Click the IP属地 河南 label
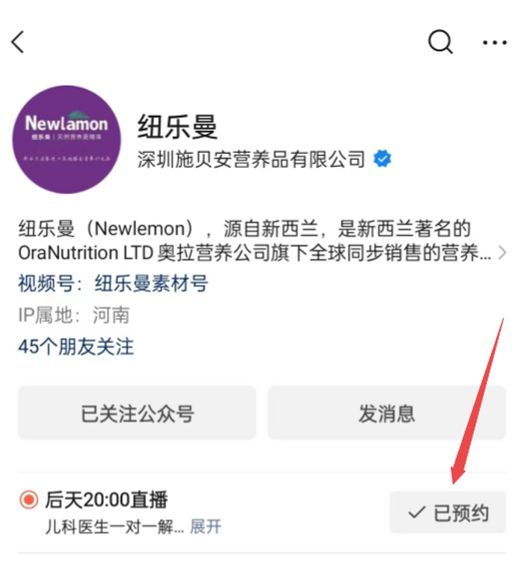This screenshot has width=521, height=566. pos(74,315)
